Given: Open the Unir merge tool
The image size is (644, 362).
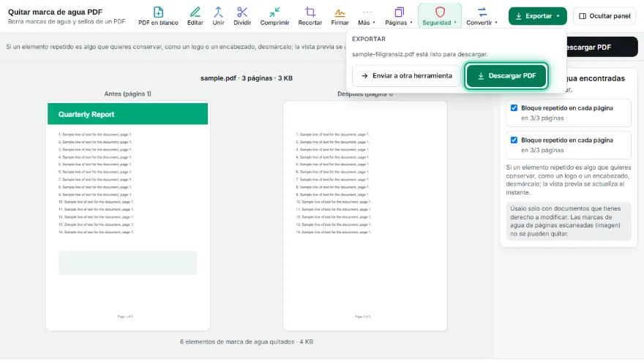Looking at the screenshot, I should (218, 16).
